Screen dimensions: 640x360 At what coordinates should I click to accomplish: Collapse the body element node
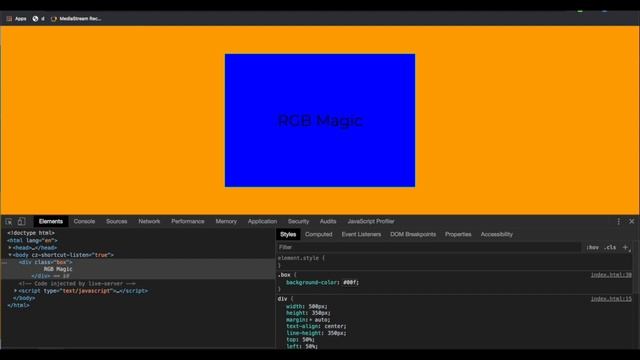point(10,255)
